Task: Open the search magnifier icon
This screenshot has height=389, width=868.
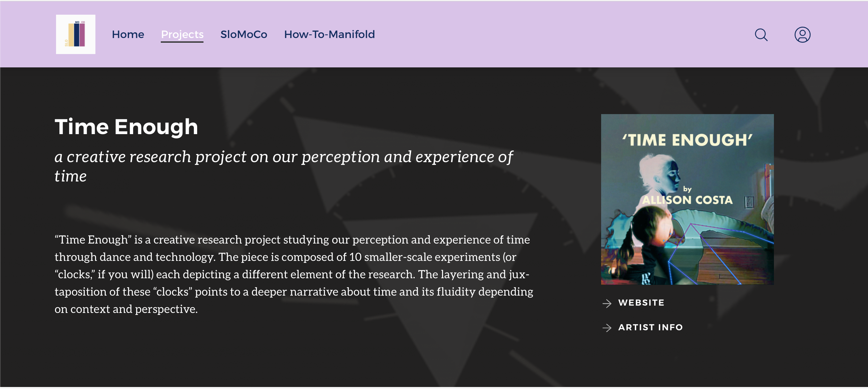Action: pyautogui.click(x=761, y=35)
